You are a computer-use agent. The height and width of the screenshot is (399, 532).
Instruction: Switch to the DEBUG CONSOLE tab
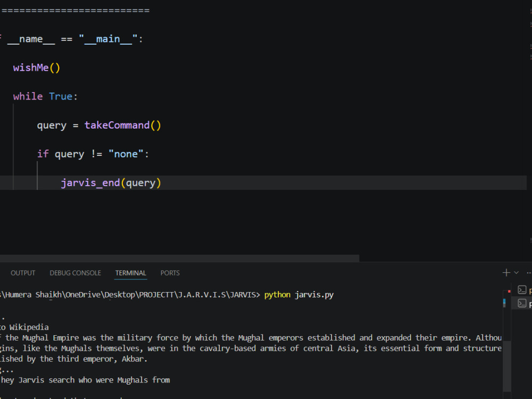(76, 273)
